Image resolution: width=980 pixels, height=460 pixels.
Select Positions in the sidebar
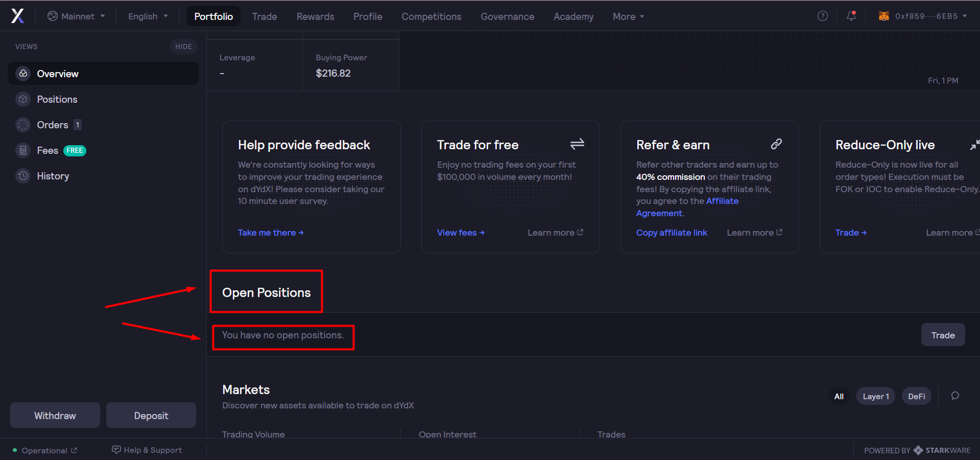pos(103,99)
